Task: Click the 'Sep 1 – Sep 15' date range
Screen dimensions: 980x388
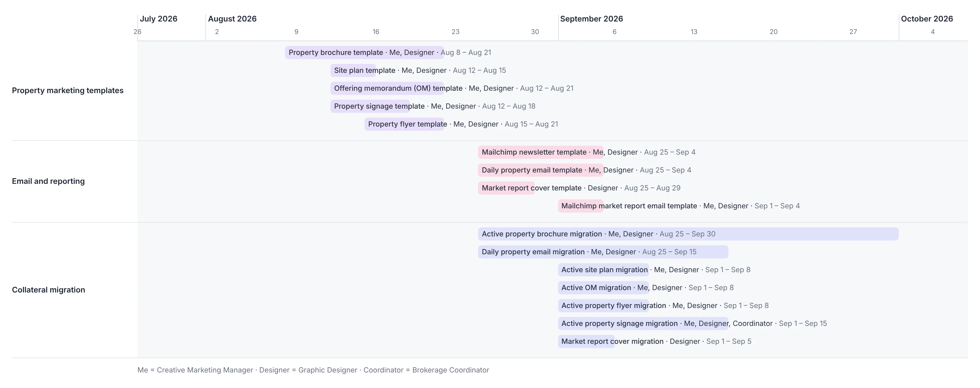Action: tap(803, 323)
